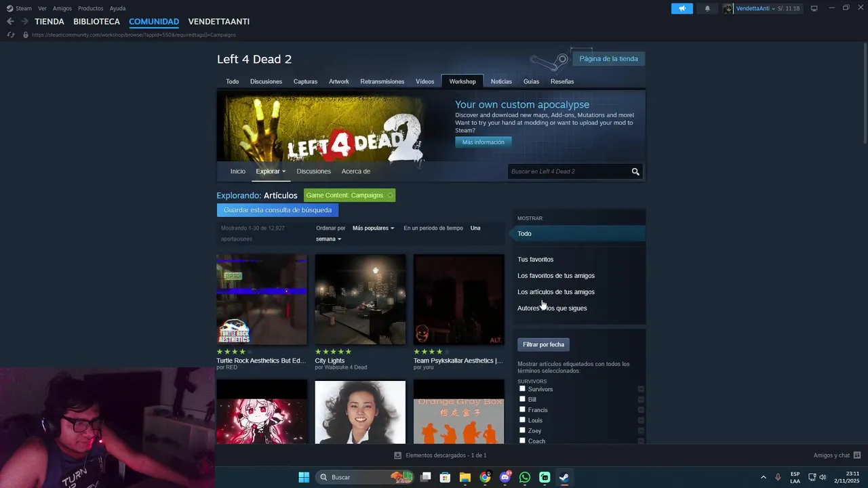This screenshot has height=488, width=868.
Task: Check the Louis filter checkbox
Action: pyautogui.click(x=522, y=420)
